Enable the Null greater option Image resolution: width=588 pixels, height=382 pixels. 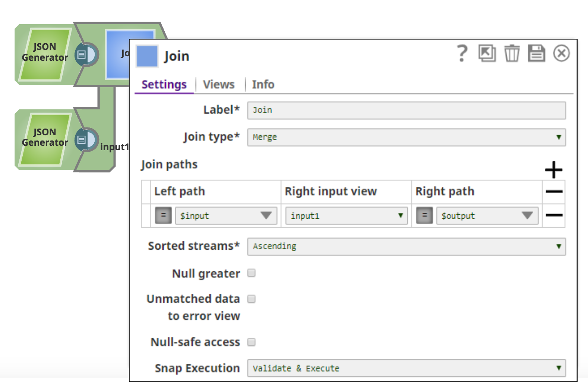click(x=252, y=273)
